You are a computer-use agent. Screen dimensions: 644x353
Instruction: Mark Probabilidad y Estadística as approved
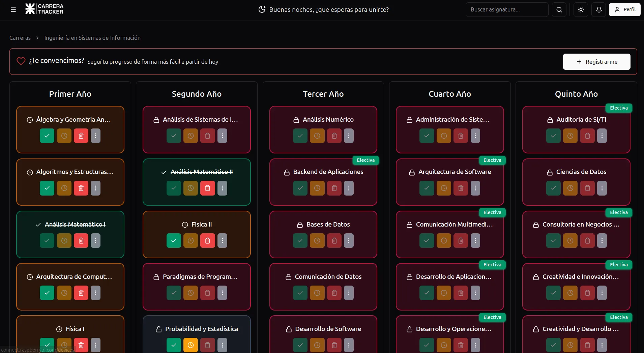click(174, 345)
